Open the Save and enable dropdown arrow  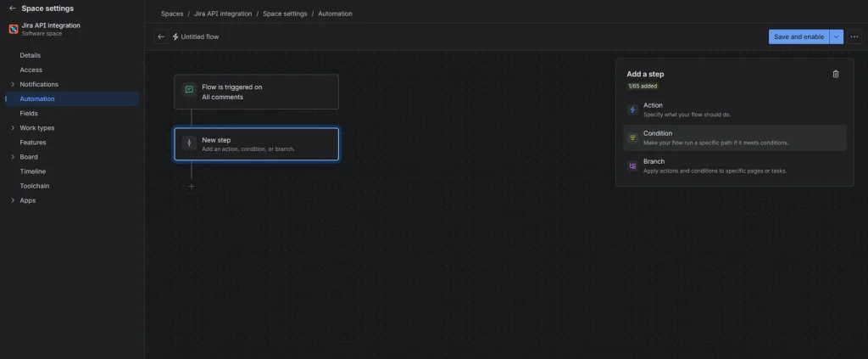click(x=837, y=36)
